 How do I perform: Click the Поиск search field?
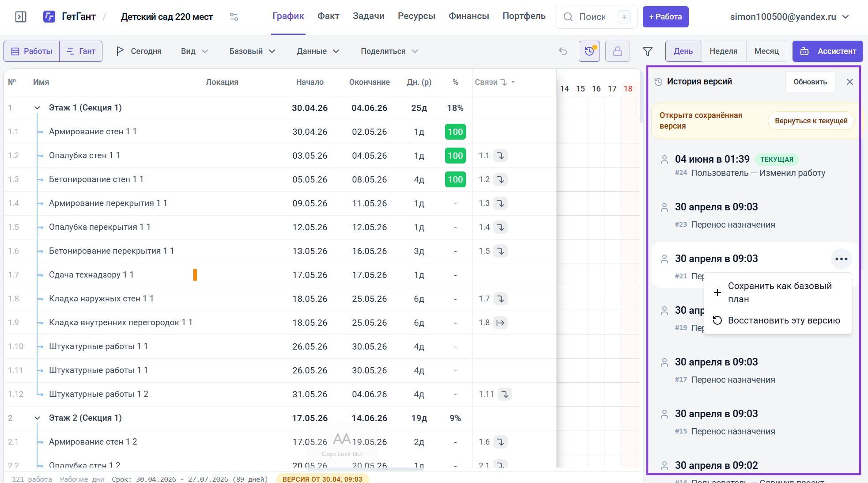click(x=596, y=17)
